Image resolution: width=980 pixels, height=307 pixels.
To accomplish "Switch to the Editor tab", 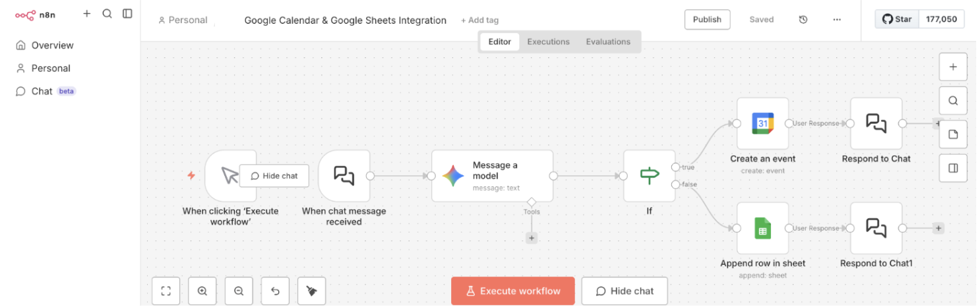I will point(499,42).
